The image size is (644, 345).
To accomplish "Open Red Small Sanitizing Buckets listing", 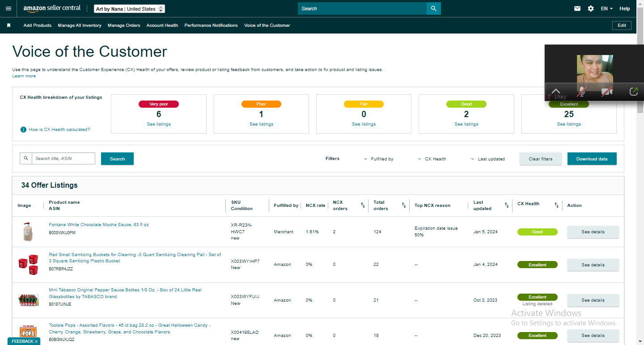I will (135, 258).
